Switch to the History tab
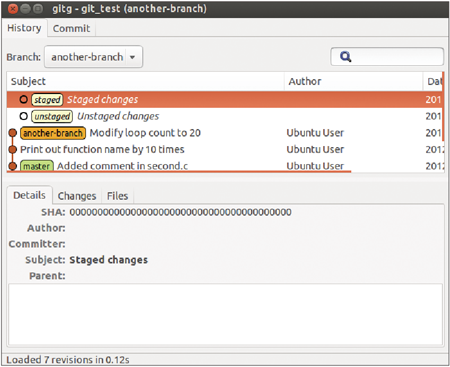450x367 pixels. coord(24,28)
